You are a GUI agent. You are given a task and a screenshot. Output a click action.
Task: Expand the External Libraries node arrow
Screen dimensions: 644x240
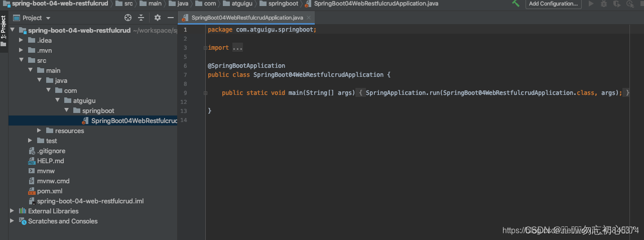tap(13, 211)
